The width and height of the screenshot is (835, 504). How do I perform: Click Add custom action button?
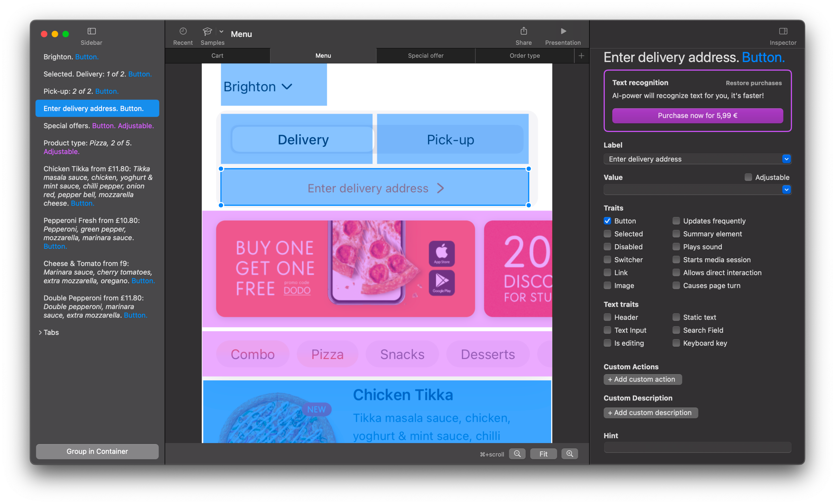pos(642,379)
